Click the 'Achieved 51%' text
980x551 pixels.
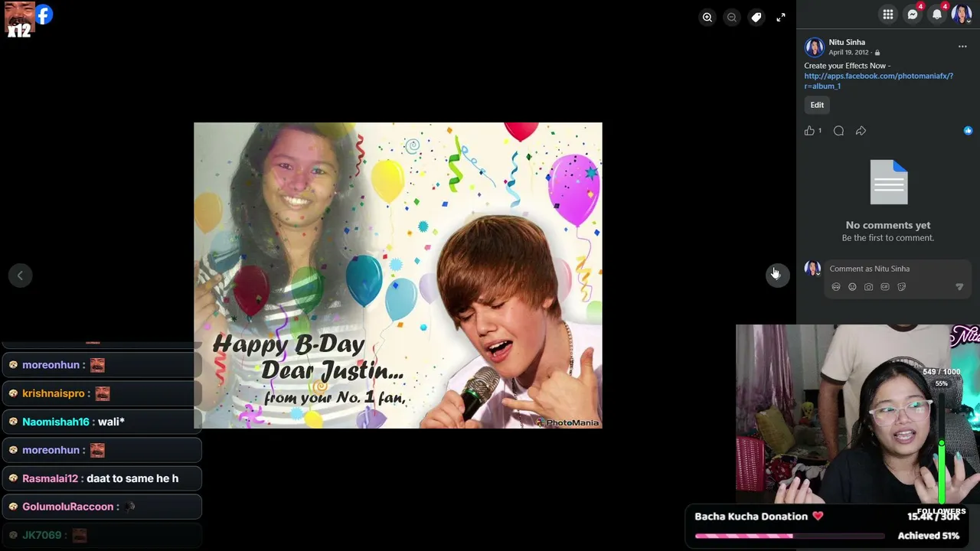tap(929, 536)
